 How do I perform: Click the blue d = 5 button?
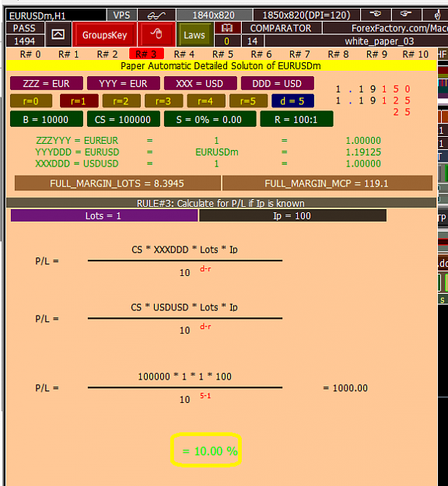coord(292,101)
